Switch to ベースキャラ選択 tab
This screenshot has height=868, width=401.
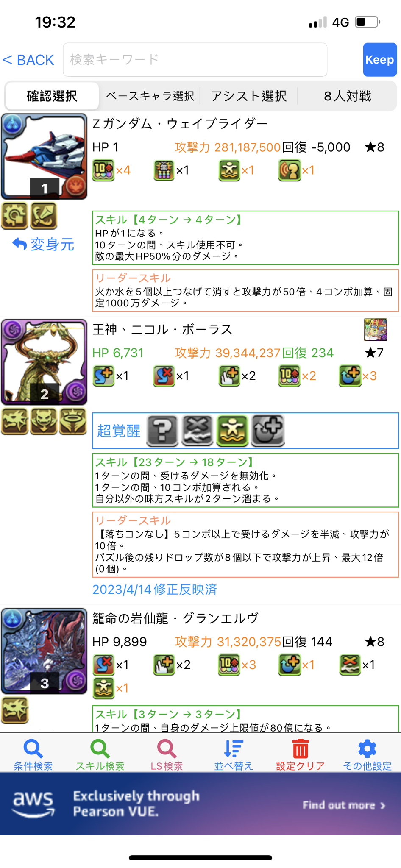pos(150,96)
